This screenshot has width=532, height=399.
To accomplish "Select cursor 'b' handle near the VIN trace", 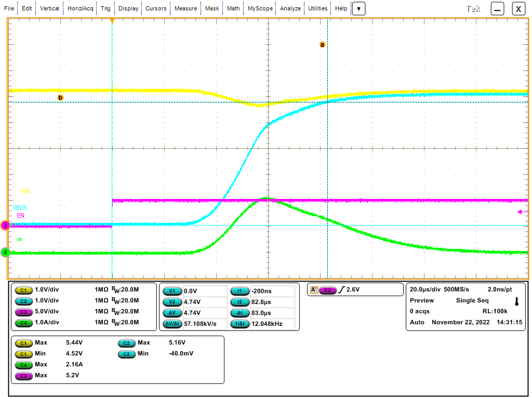I will point(60,98).
